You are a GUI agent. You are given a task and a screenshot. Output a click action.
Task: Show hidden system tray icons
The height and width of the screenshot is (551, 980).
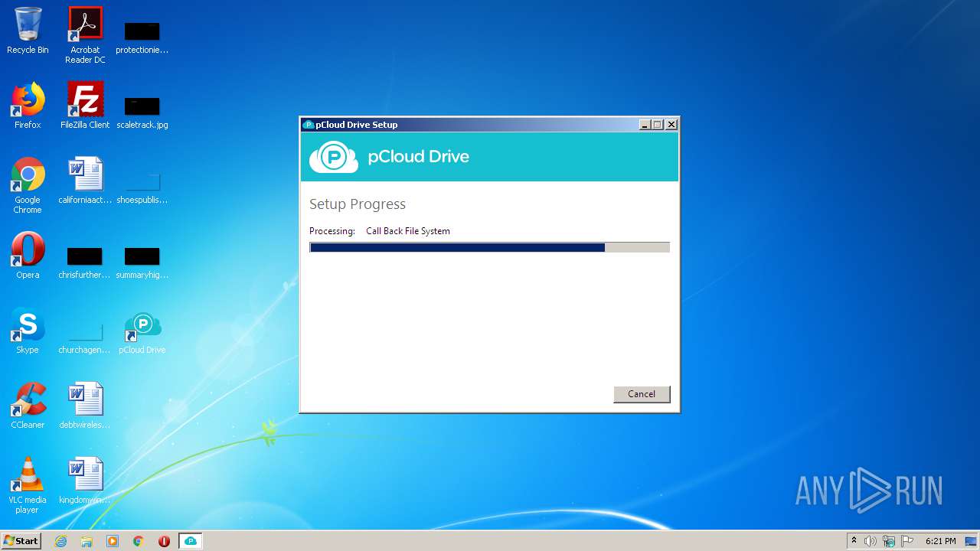tap(854, 541)
